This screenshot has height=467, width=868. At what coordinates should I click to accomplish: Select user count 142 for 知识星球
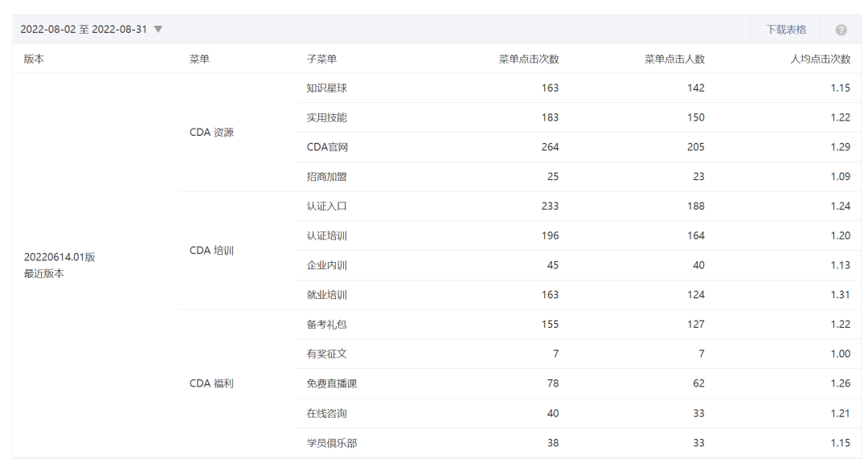696,88
